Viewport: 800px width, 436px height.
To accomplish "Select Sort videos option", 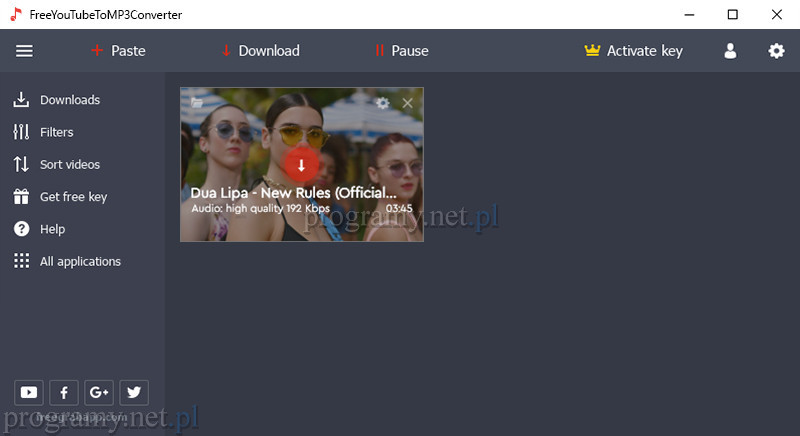I will [69, 164].
